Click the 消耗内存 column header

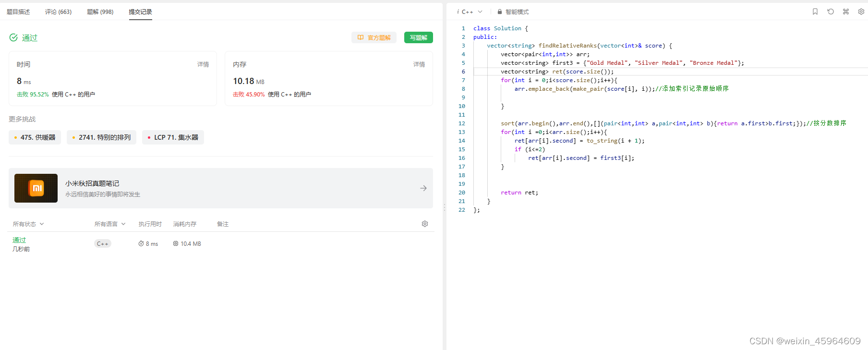185,224
